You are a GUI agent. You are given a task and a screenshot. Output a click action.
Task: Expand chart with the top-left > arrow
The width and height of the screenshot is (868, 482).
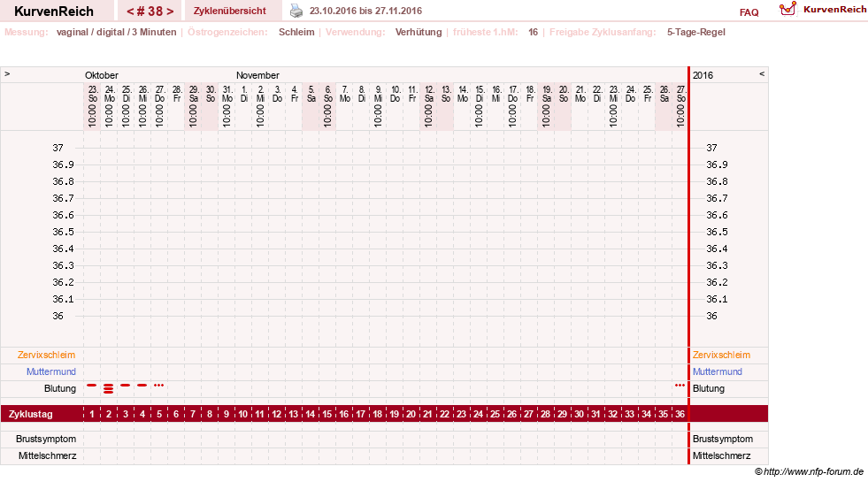tap(7, 74)
